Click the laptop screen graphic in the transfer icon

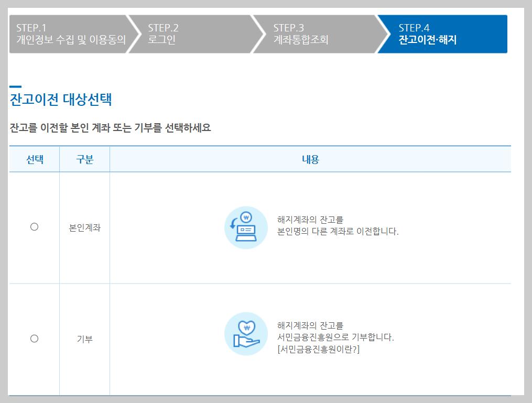point(246,230)
